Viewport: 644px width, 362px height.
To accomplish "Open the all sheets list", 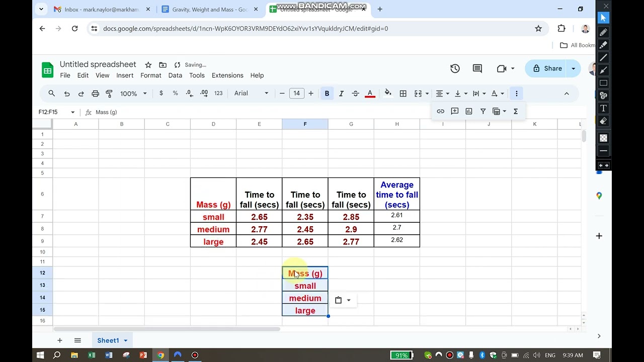I will (x=77, y=340).
